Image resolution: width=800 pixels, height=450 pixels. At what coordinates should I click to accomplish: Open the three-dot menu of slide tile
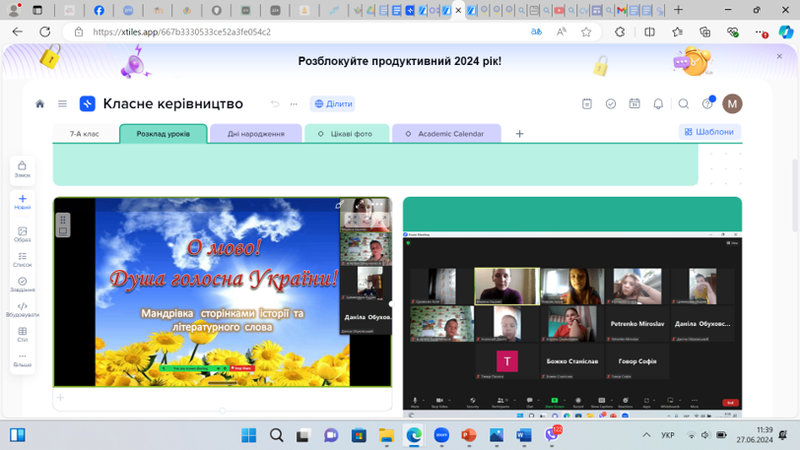click(378, 205)
